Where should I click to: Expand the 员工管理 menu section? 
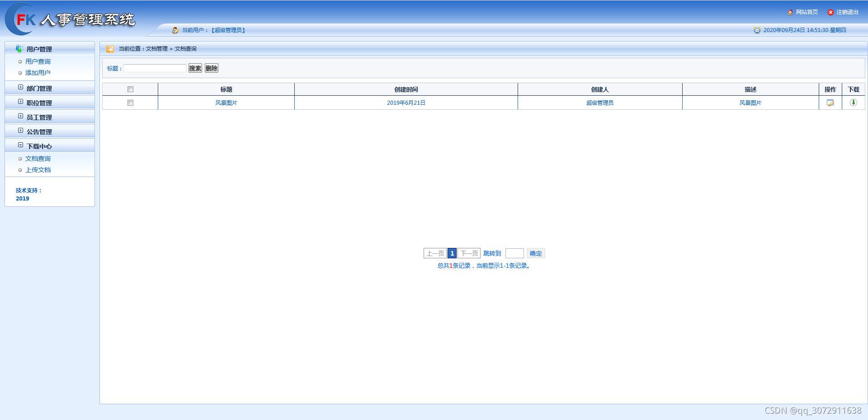(50, 117)
